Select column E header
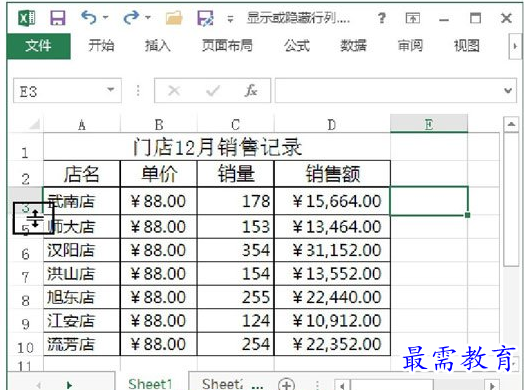 429,124
